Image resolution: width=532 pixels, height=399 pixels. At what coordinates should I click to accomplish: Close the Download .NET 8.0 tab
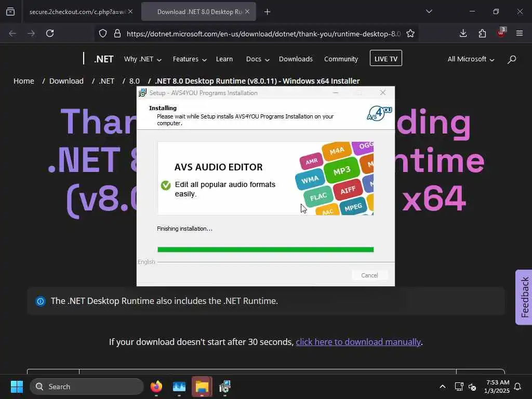(x=247, y=12)
